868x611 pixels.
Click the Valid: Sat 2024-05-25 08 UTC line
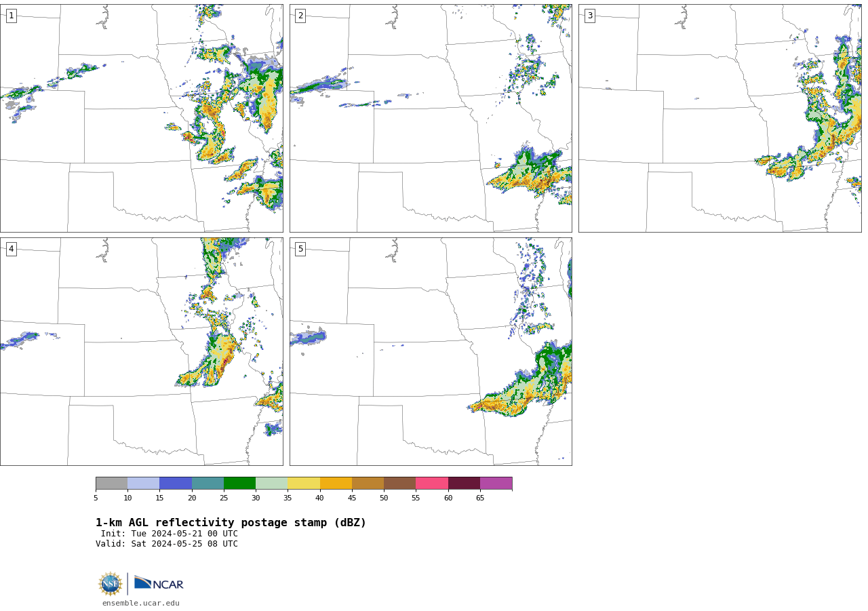pyautogui.click(x=167, y=544)
